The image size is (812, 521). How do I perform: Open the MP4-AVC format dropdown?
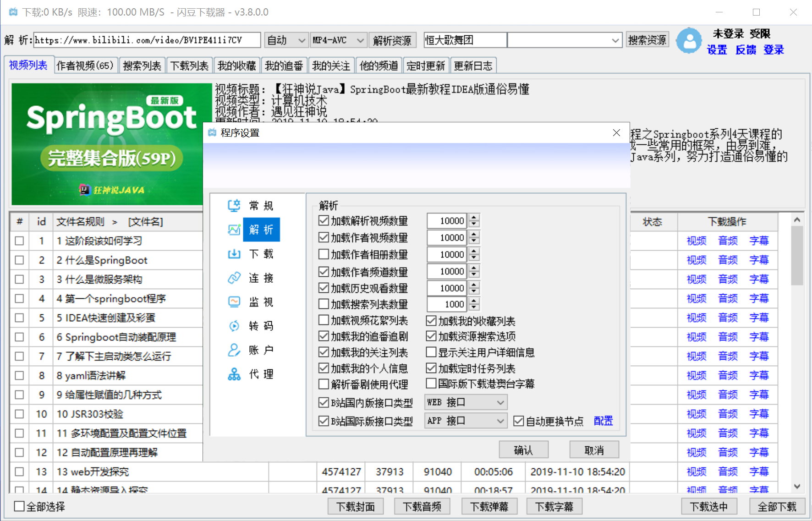point(339,40)
